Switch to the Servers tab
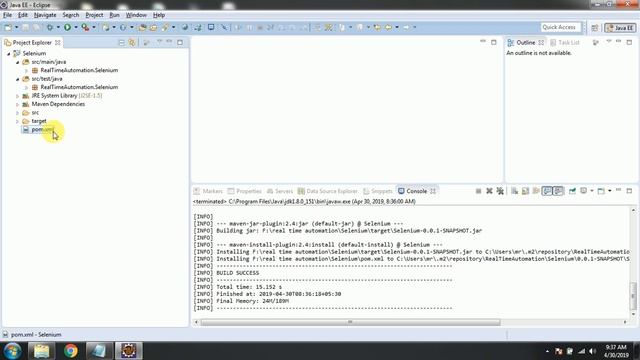640x360 pixels. 280,191
